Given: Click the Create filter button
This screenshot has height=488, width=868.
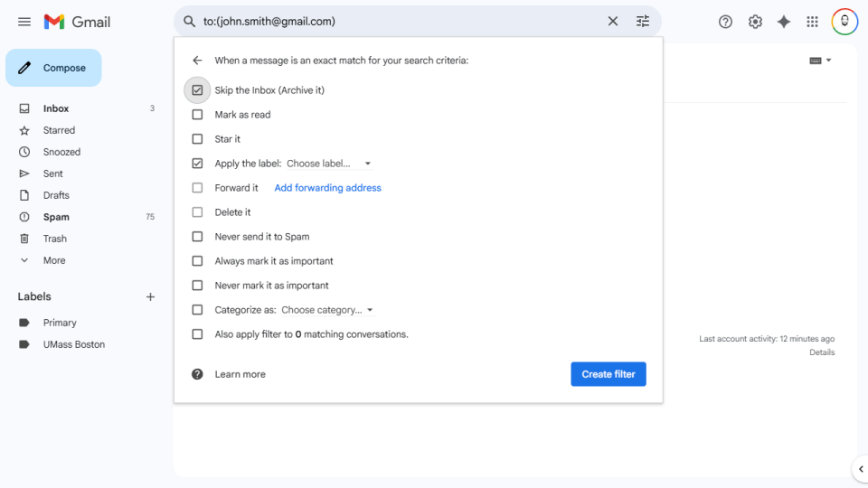Looking at the screenshot, I should 608,374.
